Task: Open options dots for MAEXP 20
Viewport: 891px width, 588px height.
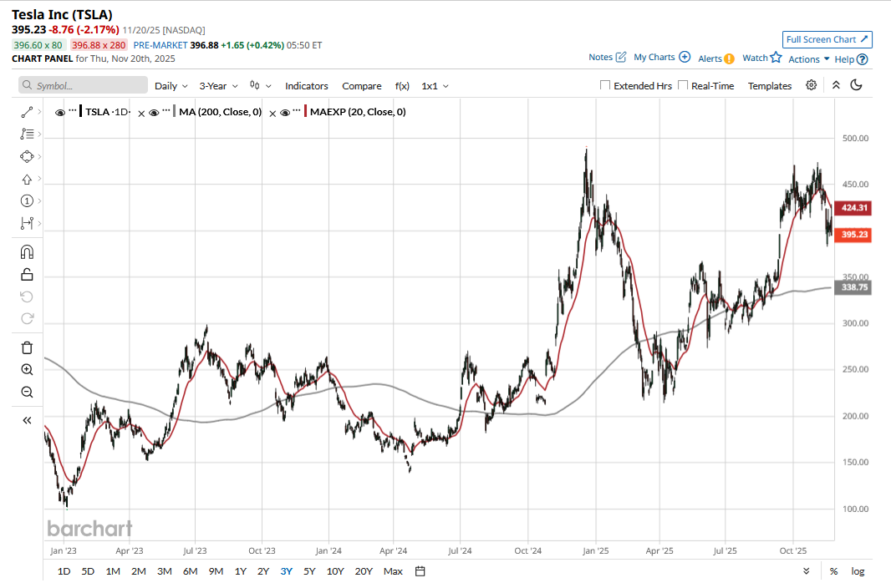Action: click(297, 109)
